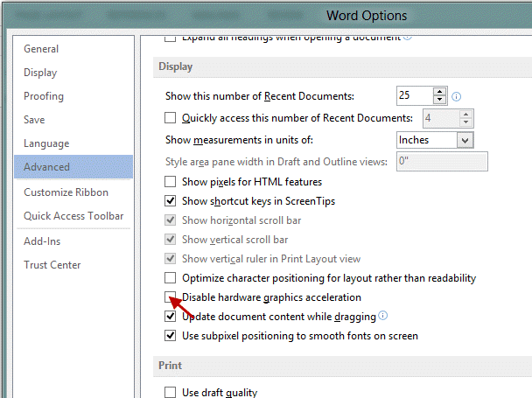The image size is (532, 398).
Task: Toggle Show vertical scroll bar checkbox
Action: pyautogui.click(x=170, y=240)
